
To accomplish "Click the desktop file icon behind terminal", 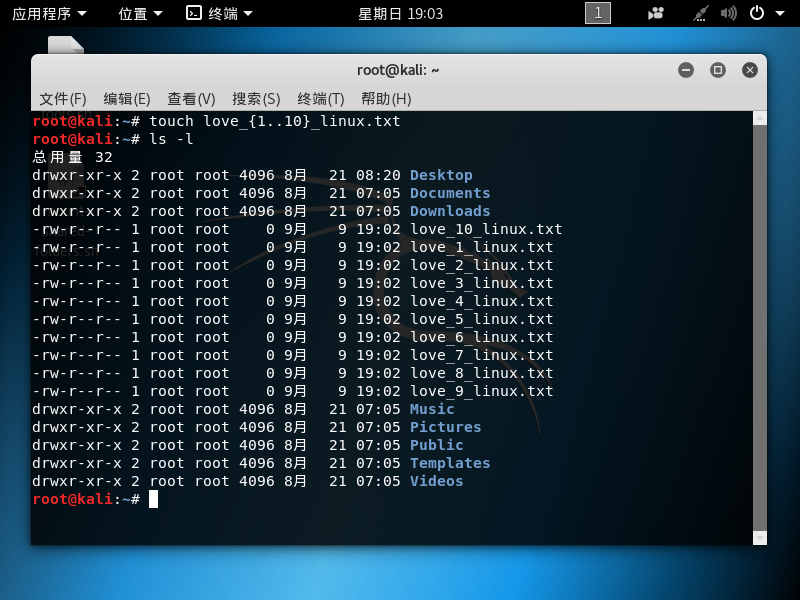I will coord(66,44).
